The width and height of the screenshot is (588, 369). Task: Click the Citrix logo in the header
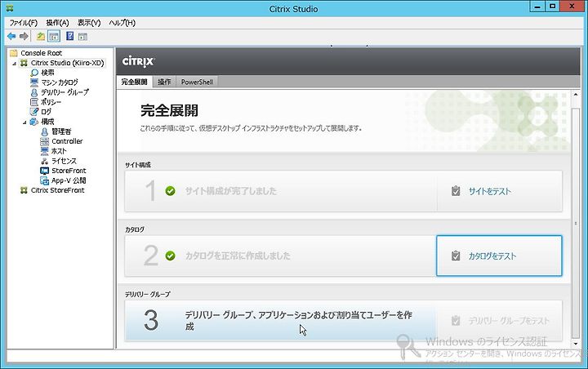pos(138,61)
